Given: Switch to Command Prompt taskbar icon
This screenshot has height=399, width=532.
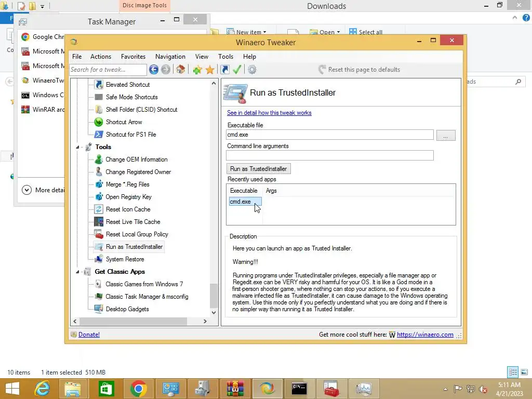Looking at the screenshot, I should tap(299, 389).
